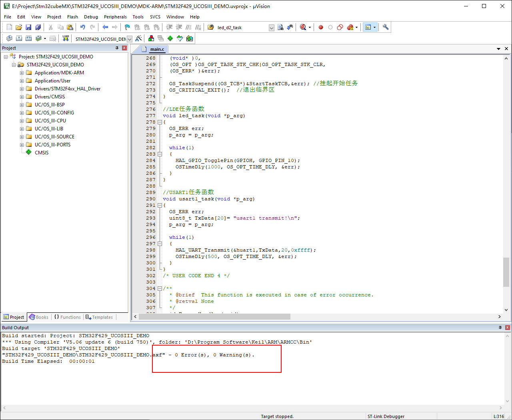Switch to the Books tab

[x=39, y=317]
